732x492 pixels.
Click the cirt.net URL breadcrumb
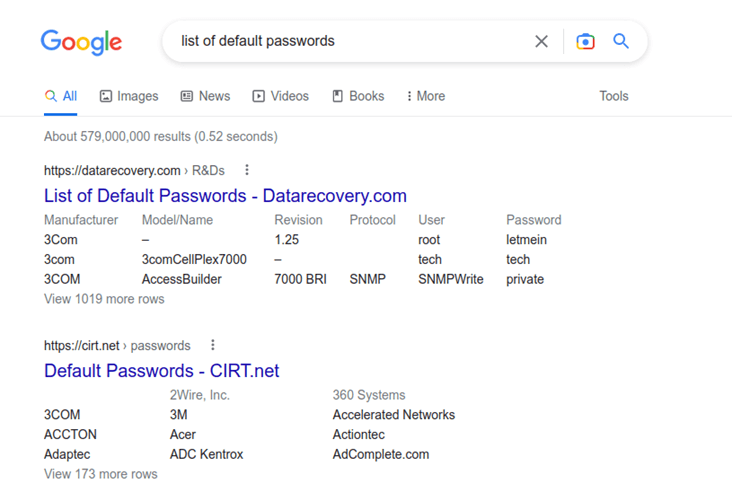(x=117, y=345)
